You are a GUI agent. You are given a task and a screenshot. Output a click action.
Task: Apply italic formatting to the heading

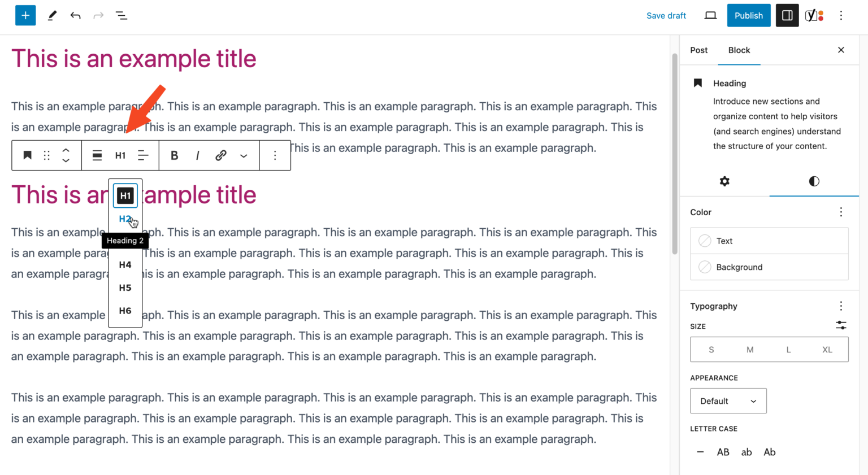(197, 155)
